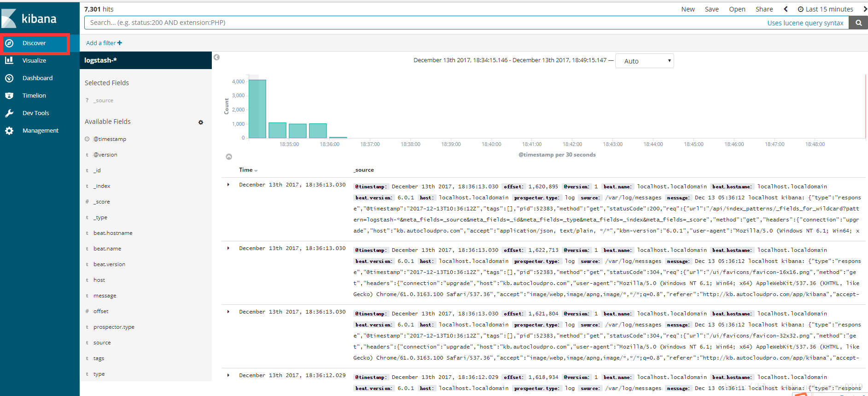
Task: Click Open in top menu
Action: click(x=737, y=9)
